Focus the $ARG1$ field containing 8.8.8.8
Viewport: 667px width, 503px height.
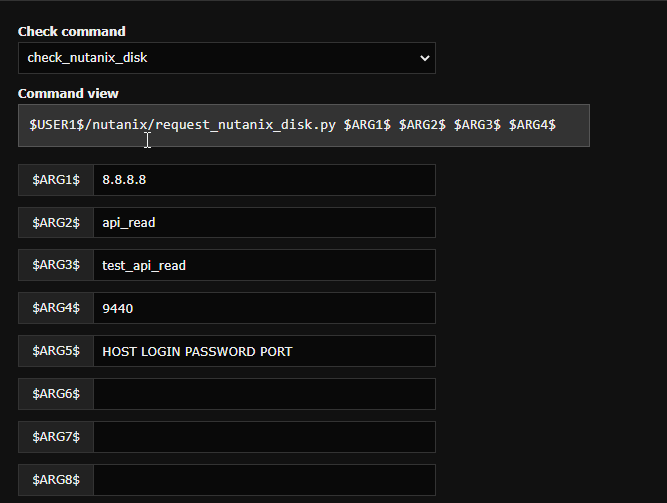[x=265, y=180]
